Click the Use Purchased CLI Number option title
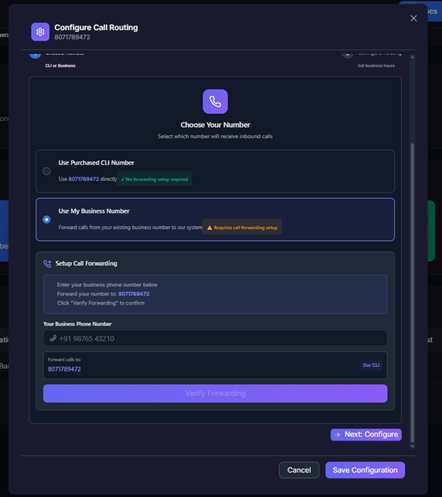The image size is (442, 497). [x=96, y=163]
